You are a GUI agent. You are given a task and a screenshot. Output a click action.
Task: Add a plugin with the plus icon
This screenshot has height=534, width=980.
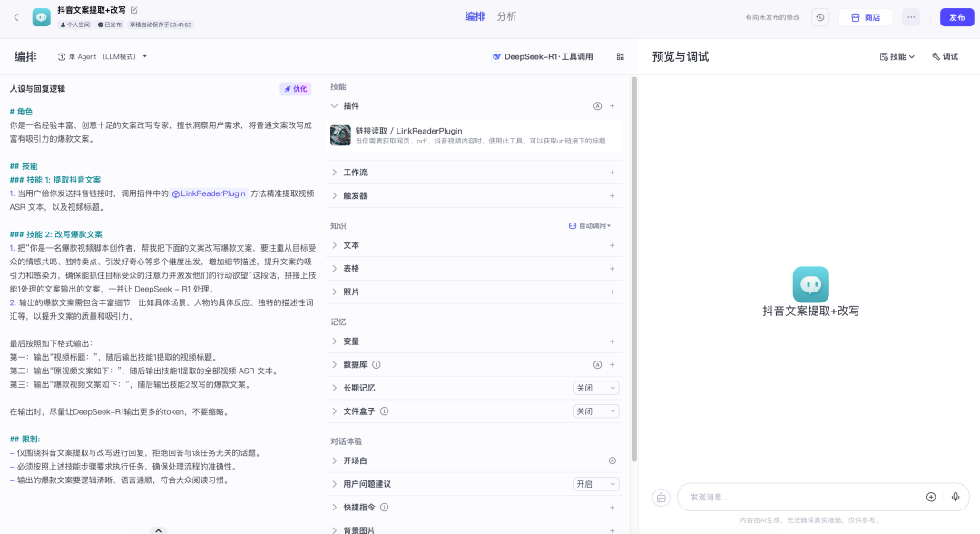coord(612,106)
